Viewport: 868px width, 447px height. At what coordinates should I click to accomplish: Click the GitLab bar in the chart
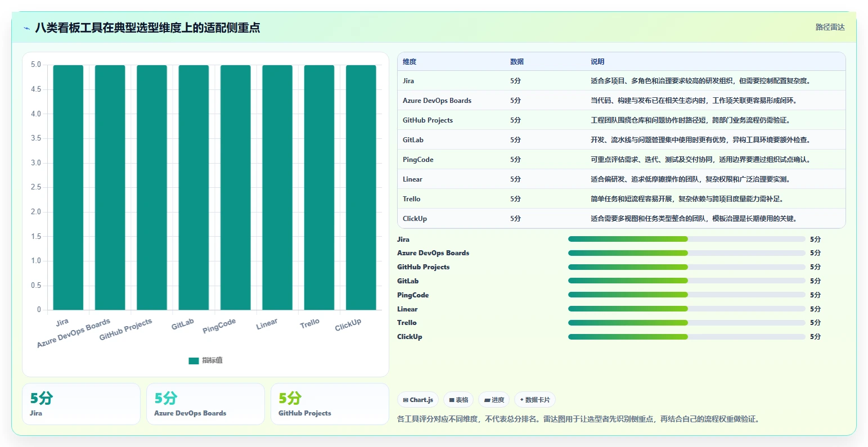point(194,187)
